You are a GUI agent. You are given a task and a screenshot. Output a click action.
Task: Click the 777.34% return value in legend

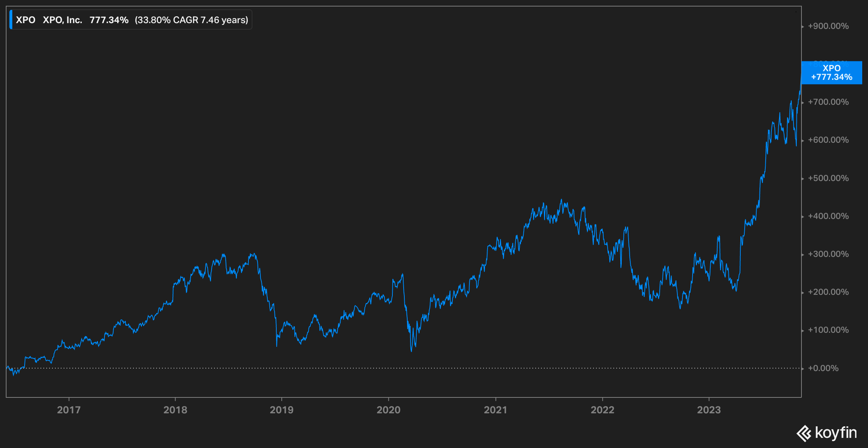(x=109, y=20)
